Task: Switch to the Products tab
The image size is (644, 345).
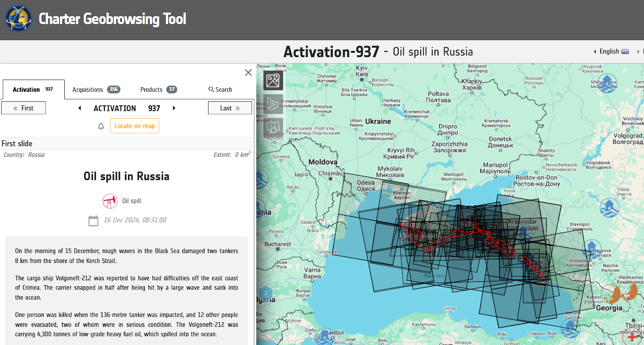Action: coord(158,90)
